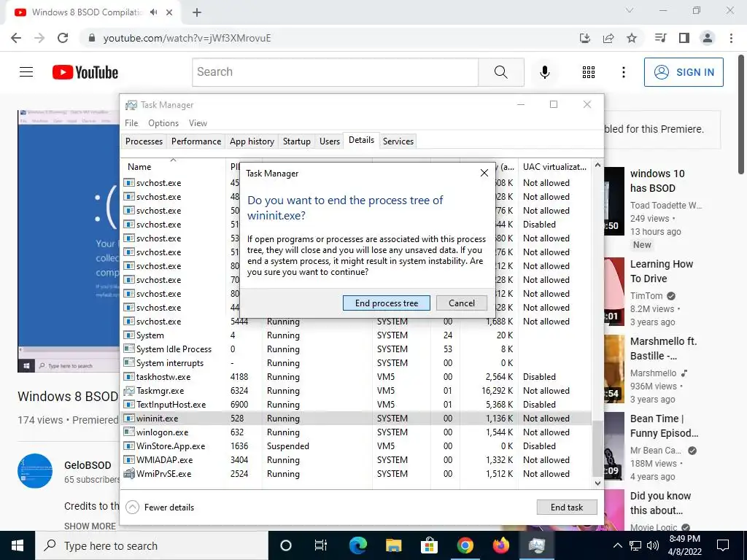Select the WmiPrvSE.exe process
Screen dimensions: 747x560
coord(356,474)
